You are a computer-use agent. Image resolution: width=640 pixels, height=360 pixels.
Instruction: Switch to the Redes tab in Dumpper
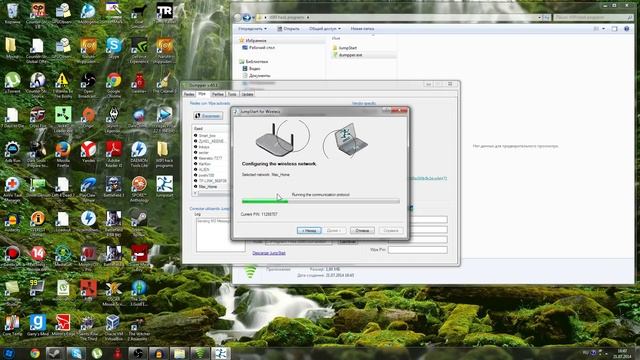click(189, 94)
